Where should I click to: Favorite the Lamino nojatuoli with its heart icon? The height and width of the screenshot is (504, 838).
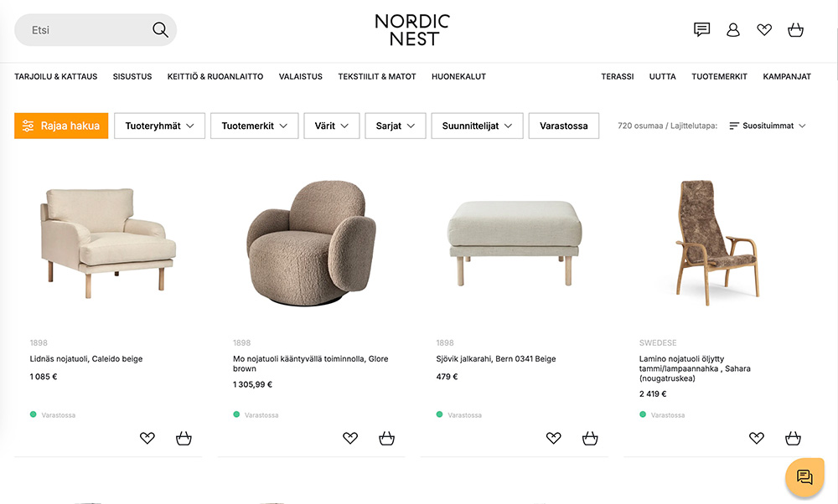(756, 437)
